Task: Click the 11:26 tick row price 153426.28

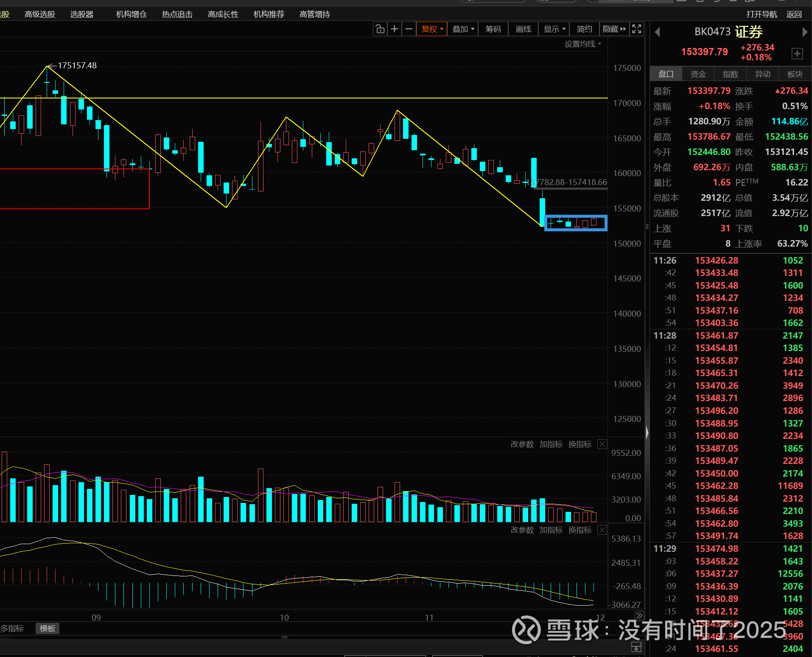Action: coord(717,261)
